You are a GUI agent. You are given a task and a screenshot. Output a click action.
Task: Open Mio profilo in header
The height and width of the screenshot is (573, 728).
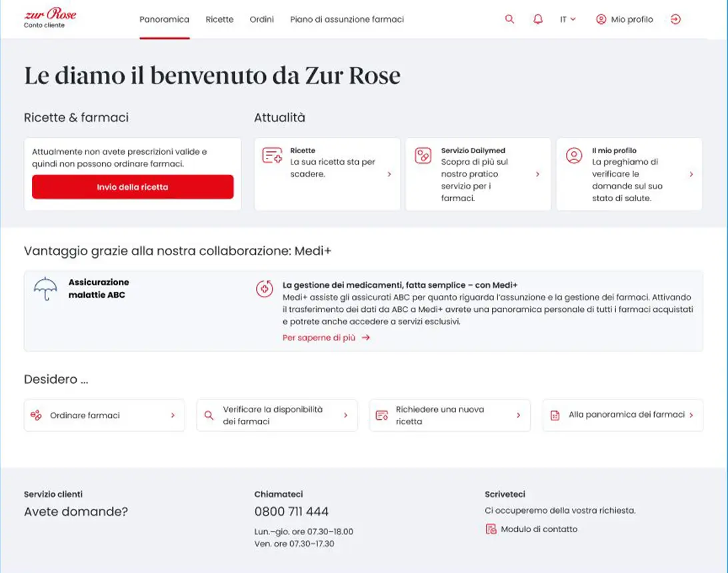[x=625, y=19]
